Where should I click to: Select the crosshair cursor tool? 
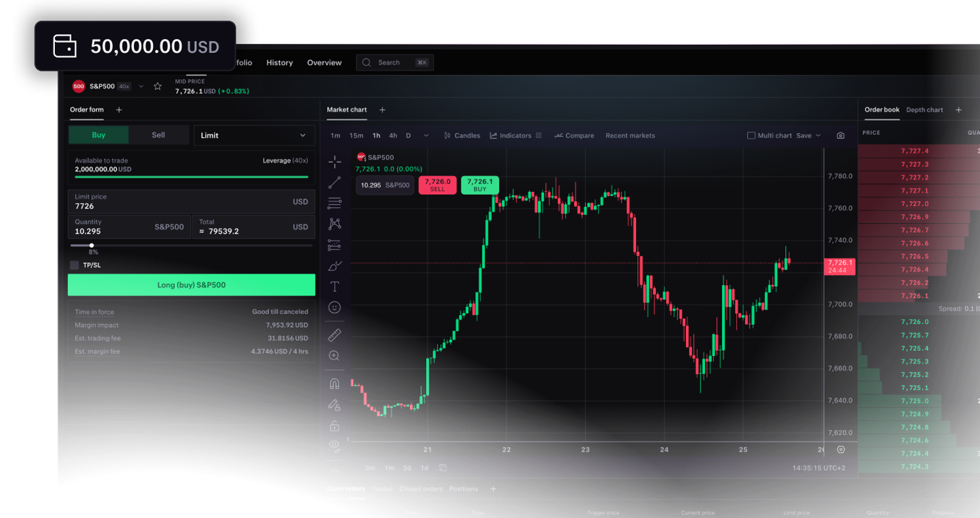click(334, 161)
